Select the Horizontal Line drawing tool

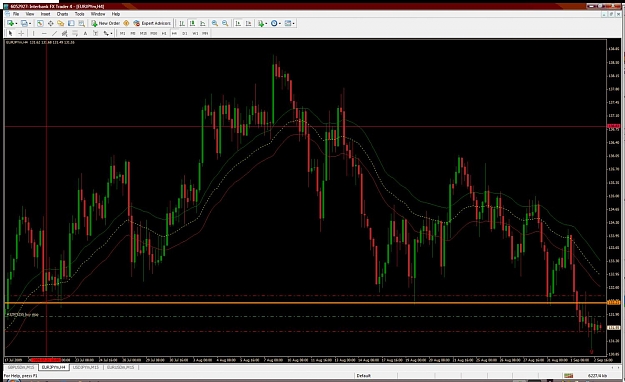click(44, 33)
